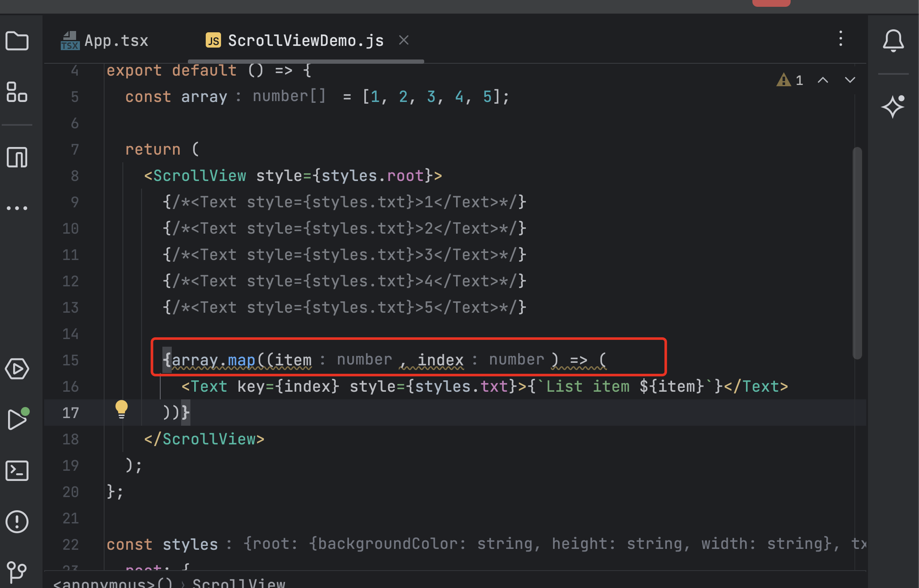Viewport: 919px width, 588px height.
Task: Close the ScrollViewDemo.js tab
Action: point(404,40)
